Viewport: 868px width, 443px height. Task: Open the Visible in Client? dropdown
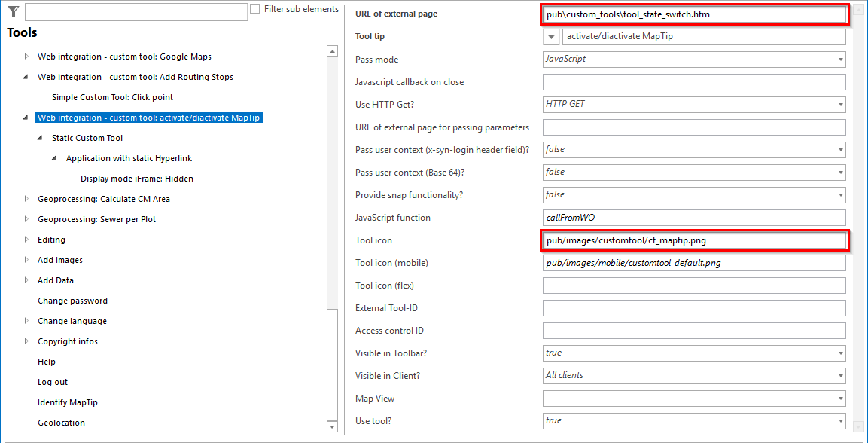click(839, 375)
